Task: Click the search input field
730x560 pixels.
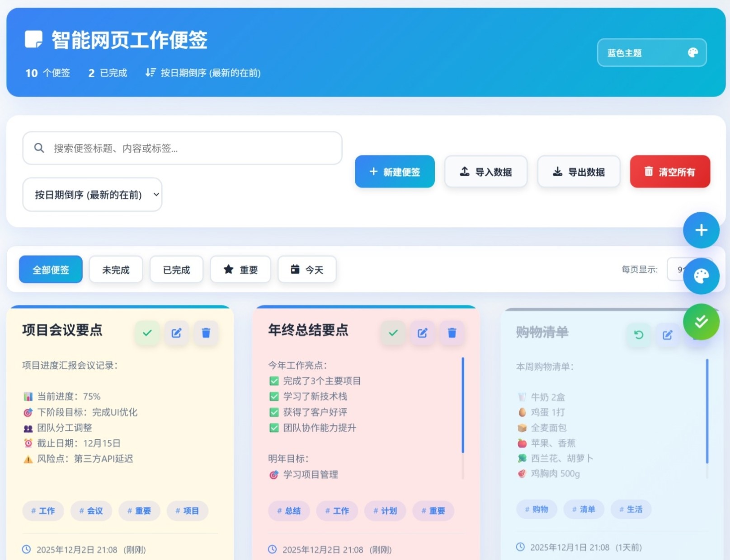Action: click(x=181, y=148)
